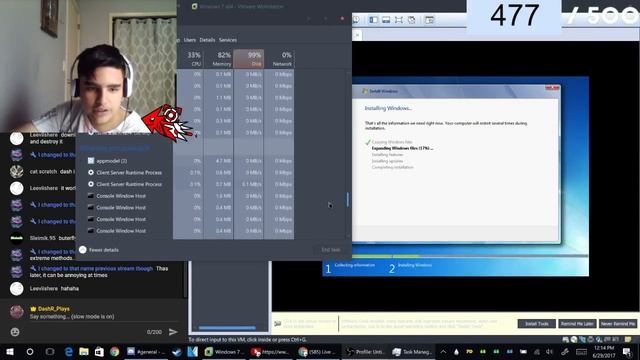Image resolution: width=640 pixels, height=360 pixels.
Task: Sort processes by Memory column
Action: point(218,59)
